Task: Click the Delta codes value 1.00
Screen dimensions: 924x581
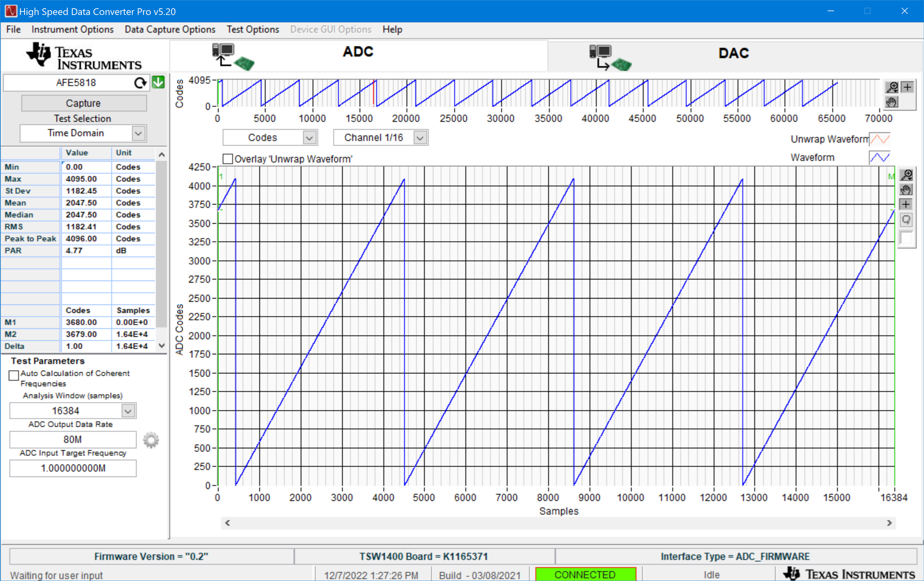Action: [x=86, y=346]
